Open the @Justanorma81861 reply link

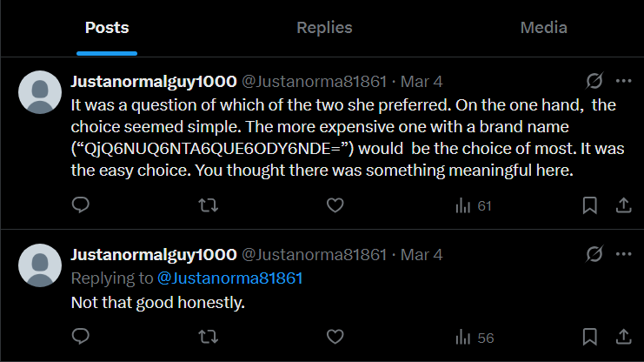tap(229, 278)
